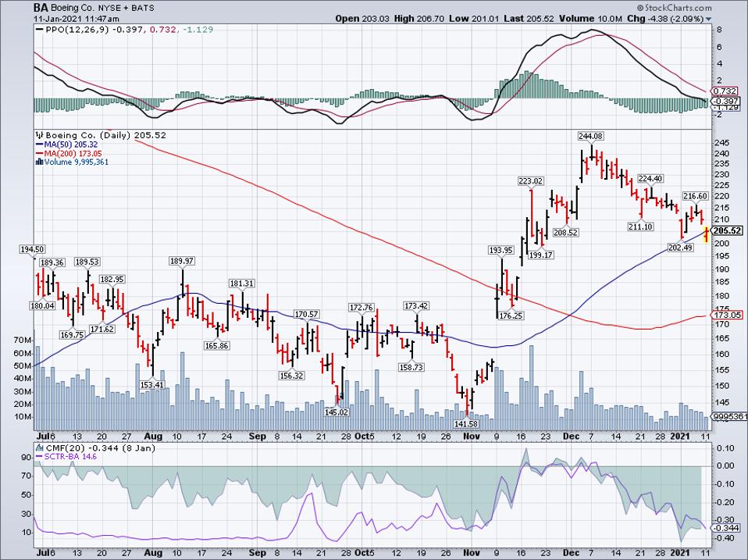This screenshot has width=748, height=560.
Task: Click the 205.52 last price tag on right axis
Action: (728, 230)
